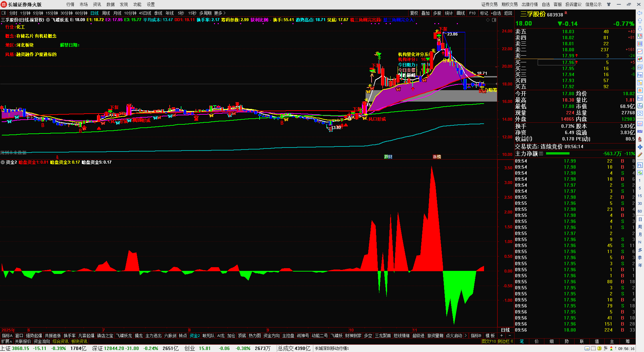Click the green refresh sidebar icon

tap(640, 173)
